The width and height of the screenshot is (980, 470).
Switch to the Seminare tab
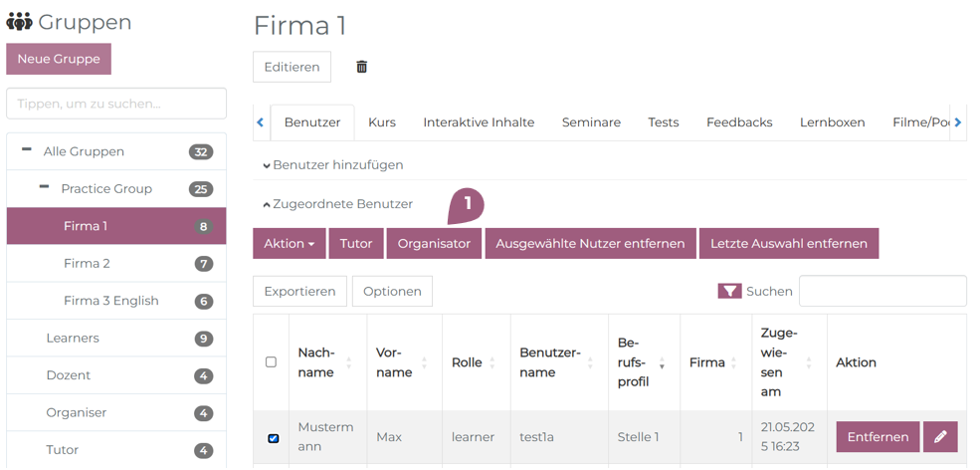[591, 122]
